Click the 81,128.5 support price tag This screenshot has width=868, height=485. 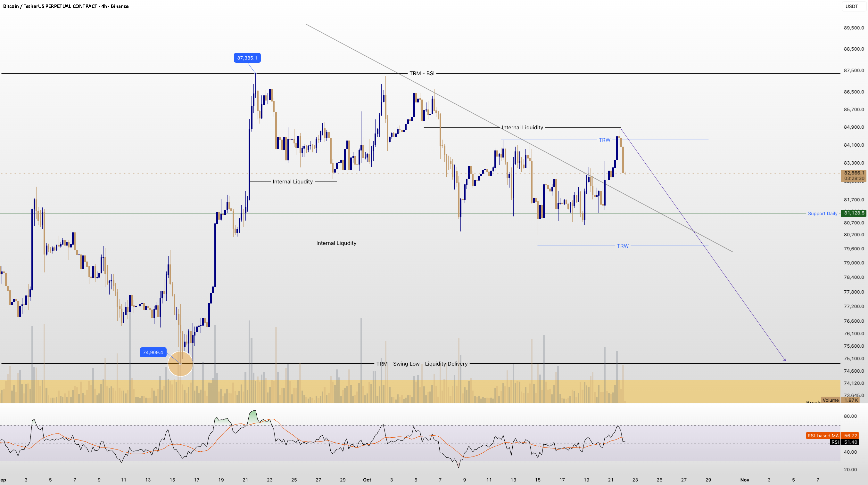[x=854, y=213]
